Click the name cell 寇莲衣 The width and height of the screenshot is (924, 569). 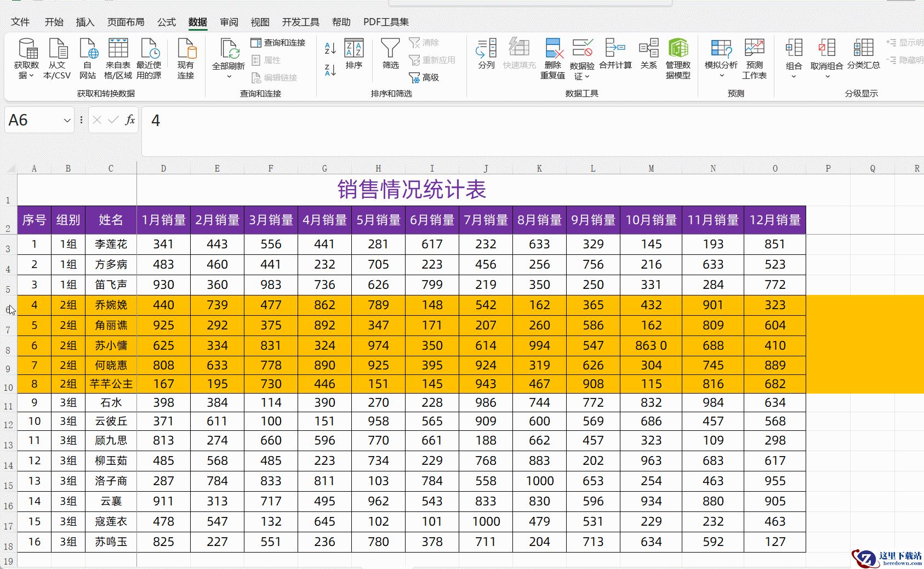[x=111, y=521]
